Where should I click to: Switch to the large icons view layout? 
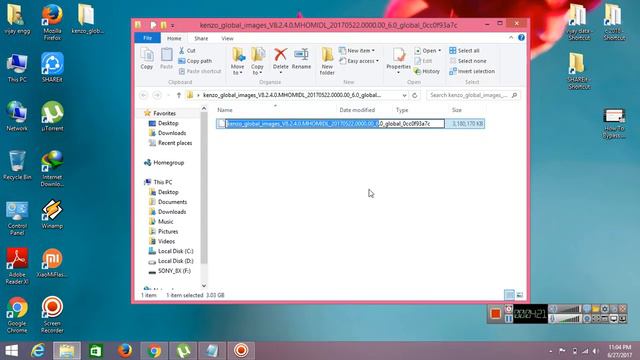(520, 295)
